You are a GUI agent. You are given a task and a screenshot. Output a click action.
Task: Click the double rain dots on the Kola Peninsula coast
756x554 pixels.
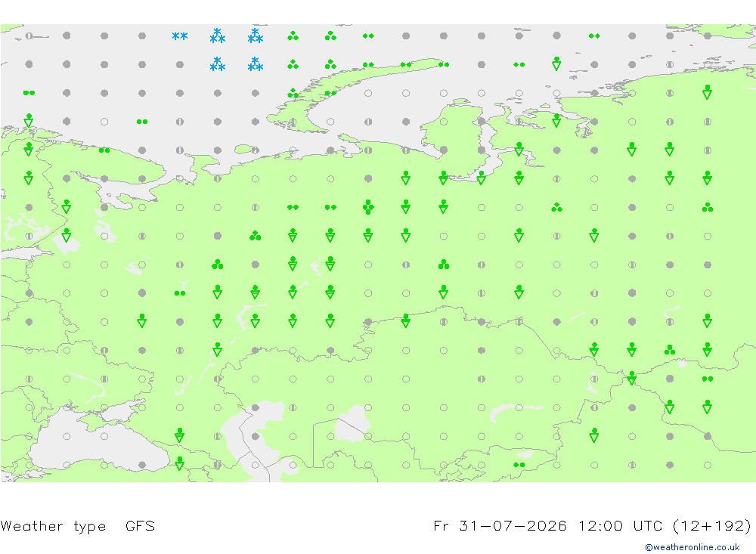pos(104,150)
